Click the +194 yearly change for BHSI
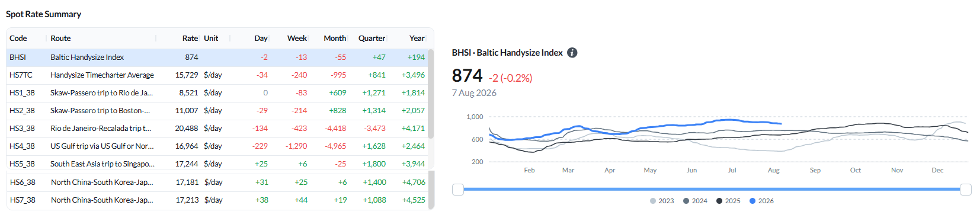This screenshot has width=980, height=221. click(416, 57)
